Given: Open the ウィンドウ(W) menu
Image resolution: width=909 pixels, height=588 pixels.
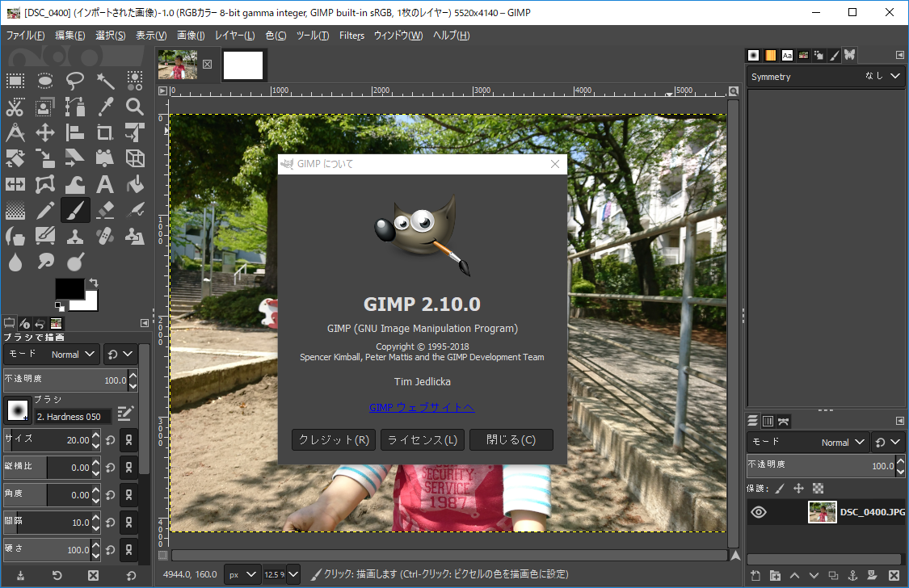Looking at the screenshot, I should pyautogui.click(x=398, y=36).
